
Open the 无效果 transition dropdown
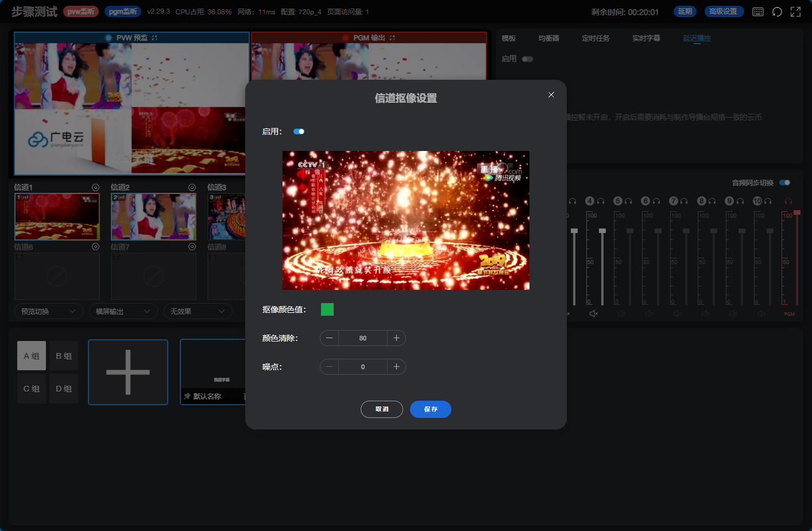coord(198,311)
